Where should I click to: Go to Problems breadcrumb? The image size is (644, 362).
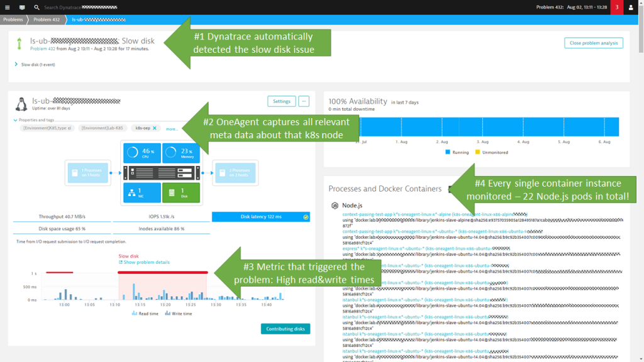click(13, 19)
